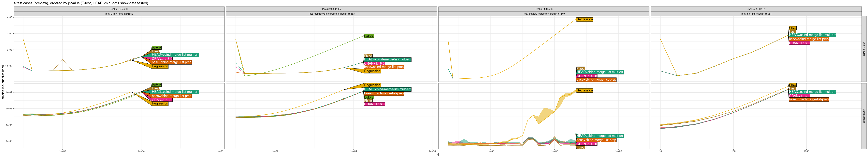Viewport: 868px width, 158px height.
Task: Click the "Test: DT[by] fixed in #4558" strip
Action: coord(119,14)
